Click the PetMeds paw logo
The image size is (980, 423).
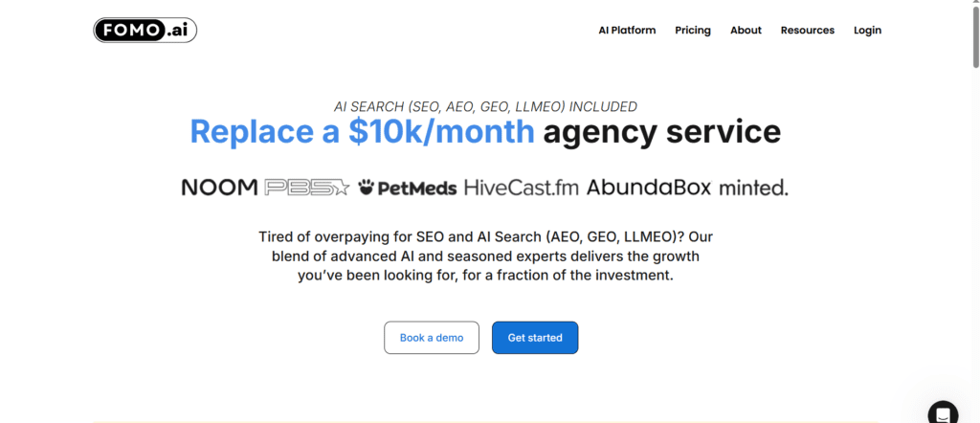408,188
